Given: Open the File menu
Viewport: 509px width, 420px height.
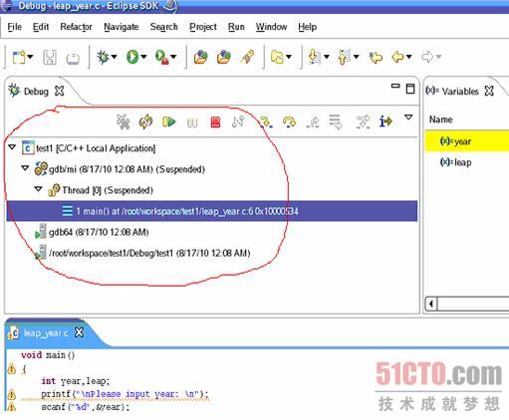Looking at the screenshot, I should click(x=14, y=27).
